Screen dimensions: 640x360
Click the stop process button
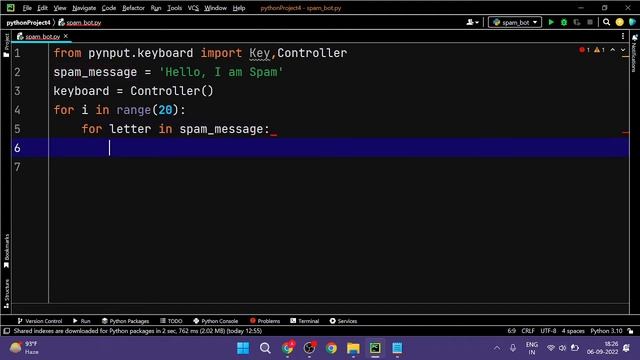[x=590, y=22]
